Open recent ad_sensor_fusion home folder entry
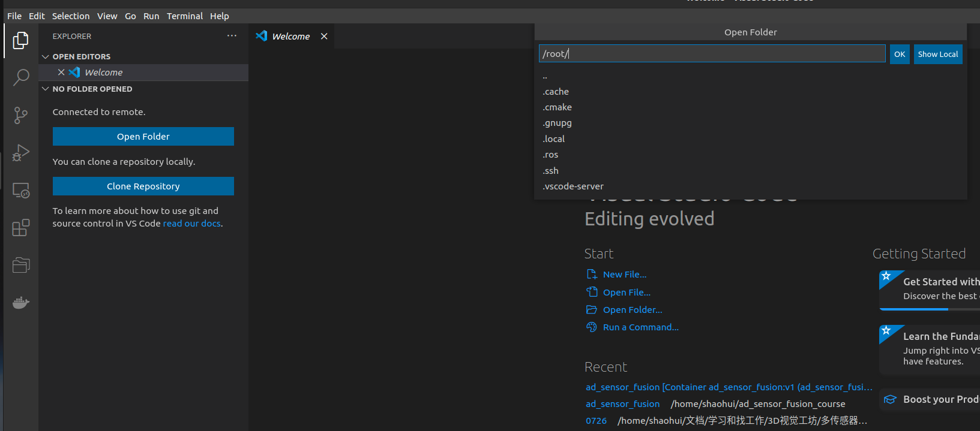Screen dimensions: 980x431 (x=622, y=404)
